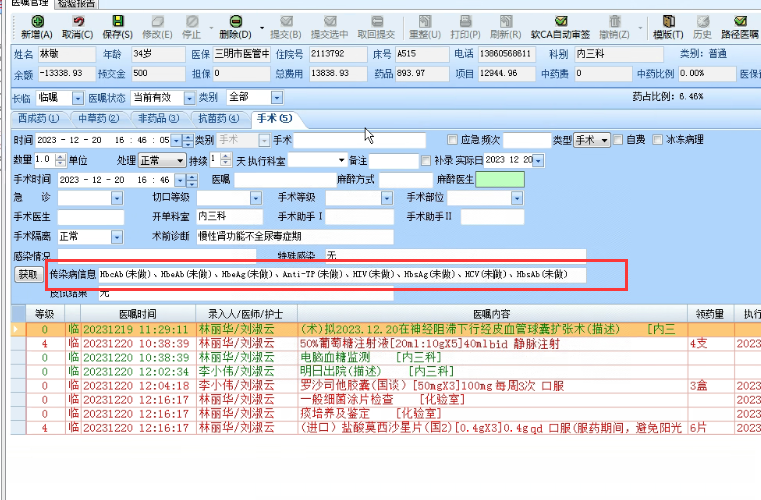This screenshot has width=761, height=500.
Task: Open the 执行科室 dropdown
Action: (x=342, y=160)
